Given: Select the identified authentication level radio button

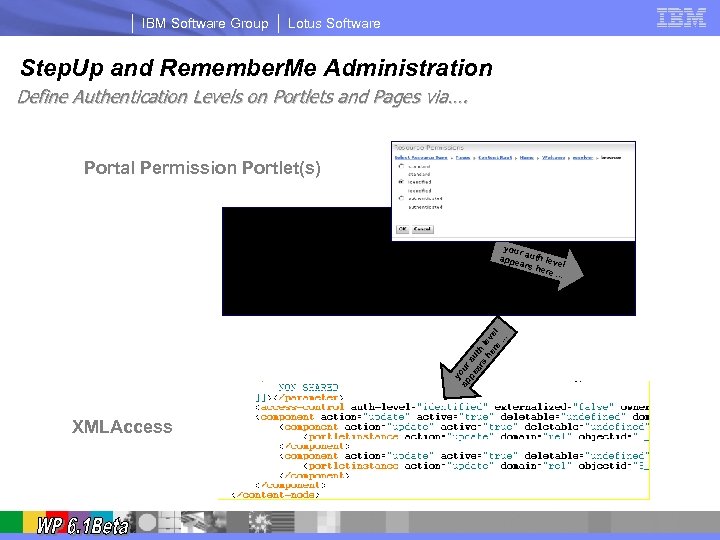Looking at the screenshot, I should pos(401,182).
